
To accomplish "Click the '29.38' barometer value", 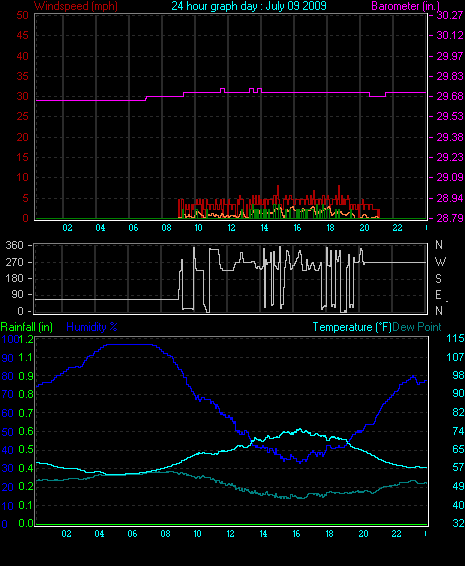I will coord(450,137).
